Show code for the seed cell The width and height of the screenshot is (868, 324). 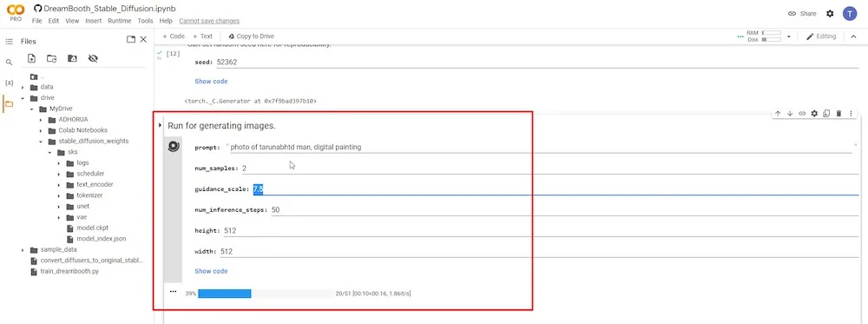point(211,82)
